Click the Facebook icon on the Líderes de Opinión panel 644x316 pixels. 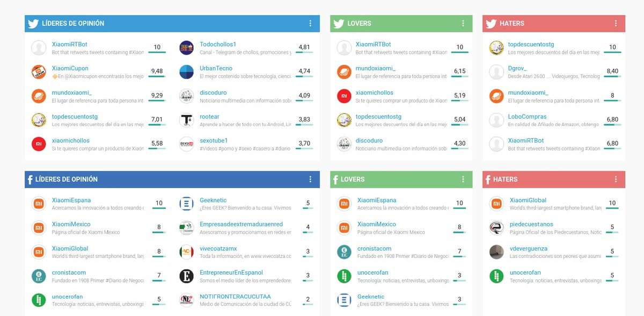pyautogui.click(x=31, y=179)
